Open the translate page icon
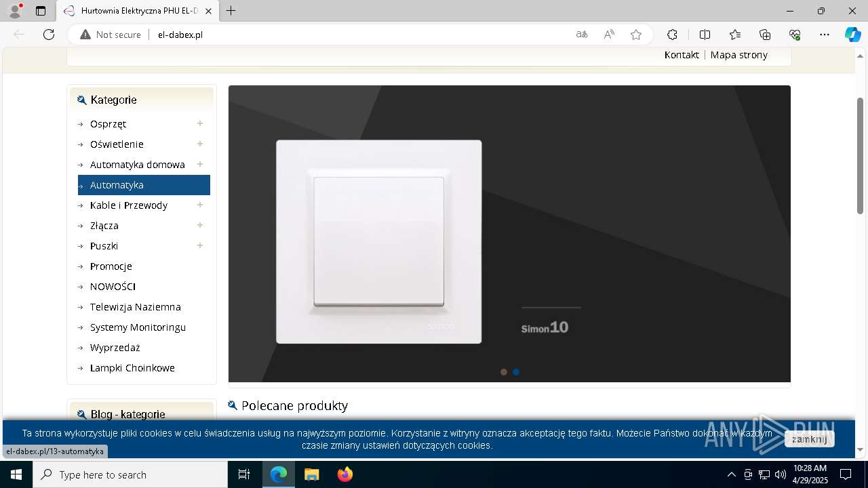 pyautogui.click(x=582, y=35)
